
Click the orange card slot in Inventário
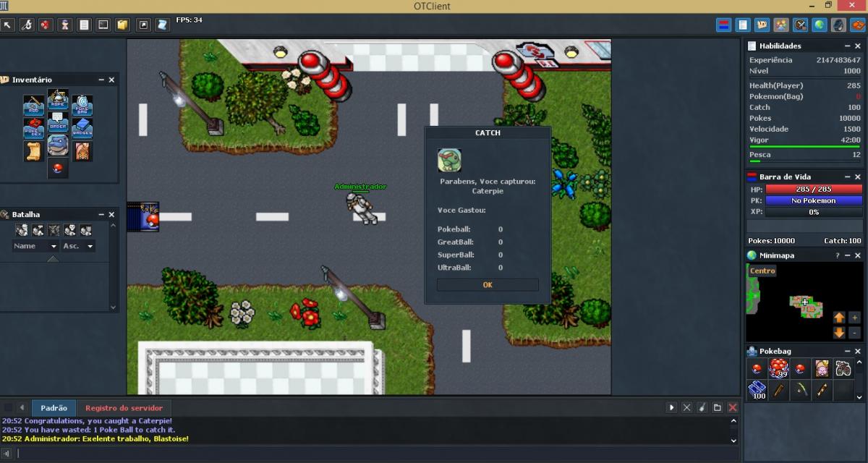pos(82,151)
